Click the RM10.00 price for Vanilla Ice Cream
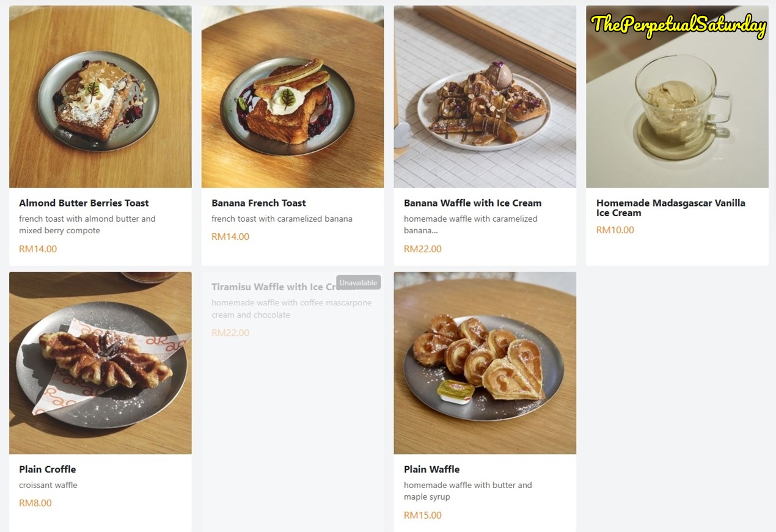Screen dimensions: 776x532 (x=615, y=230)
